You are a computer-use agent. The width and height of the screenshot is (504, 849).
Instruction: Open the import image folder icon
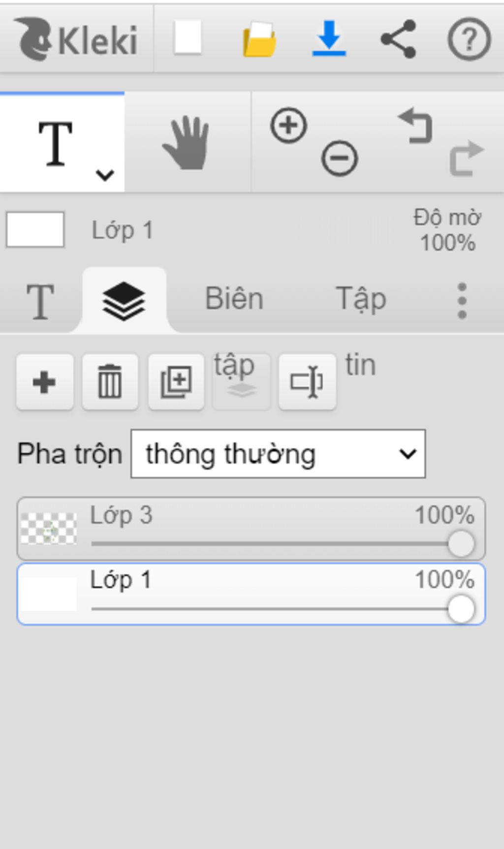pos(259,39)
